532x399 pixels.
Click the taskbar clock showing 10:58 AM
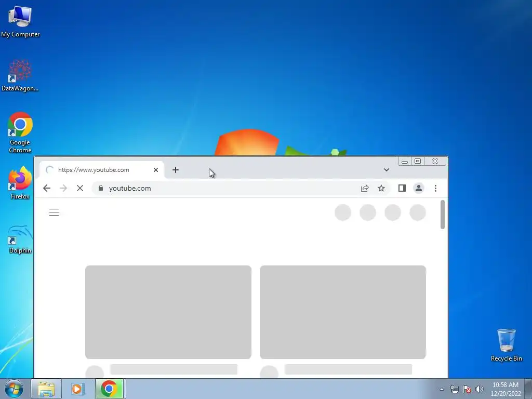(506, 389)
